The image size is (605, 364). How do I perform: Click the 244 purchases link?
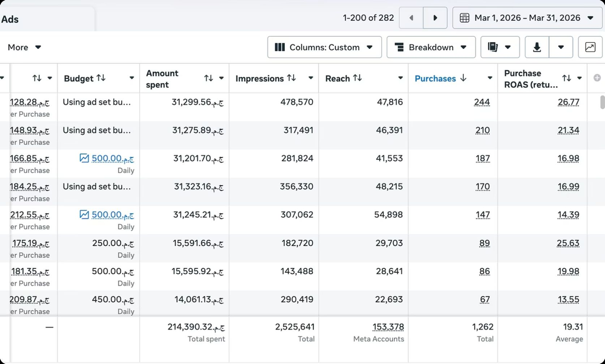pyautogui.click(x=482, y=102)
